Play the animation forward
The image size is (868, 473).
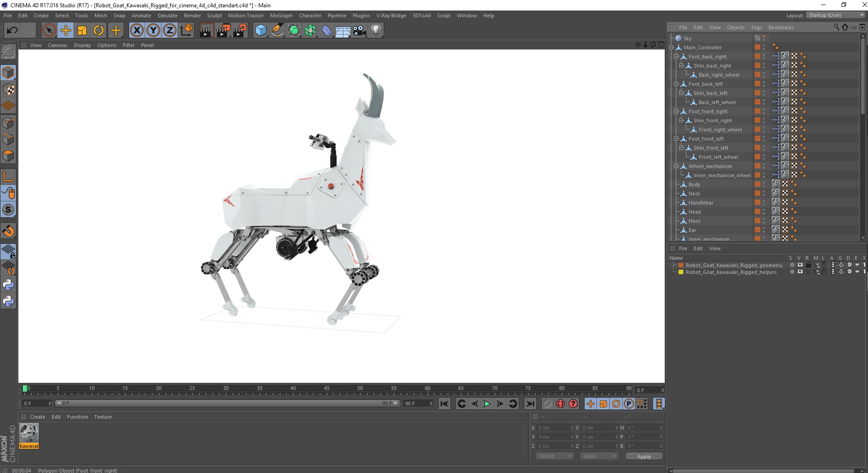pos(487,404)
